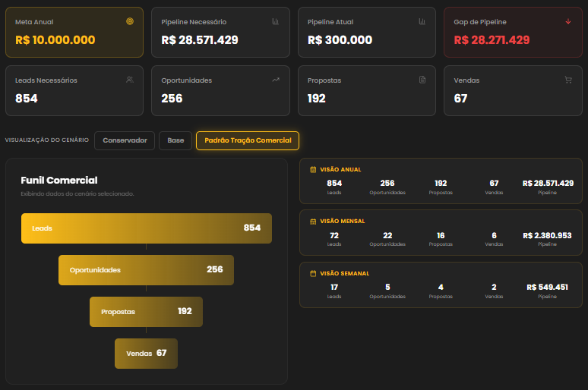
Task: Click the 'Visualização do cenário' label
Action: tap(47, 140)
